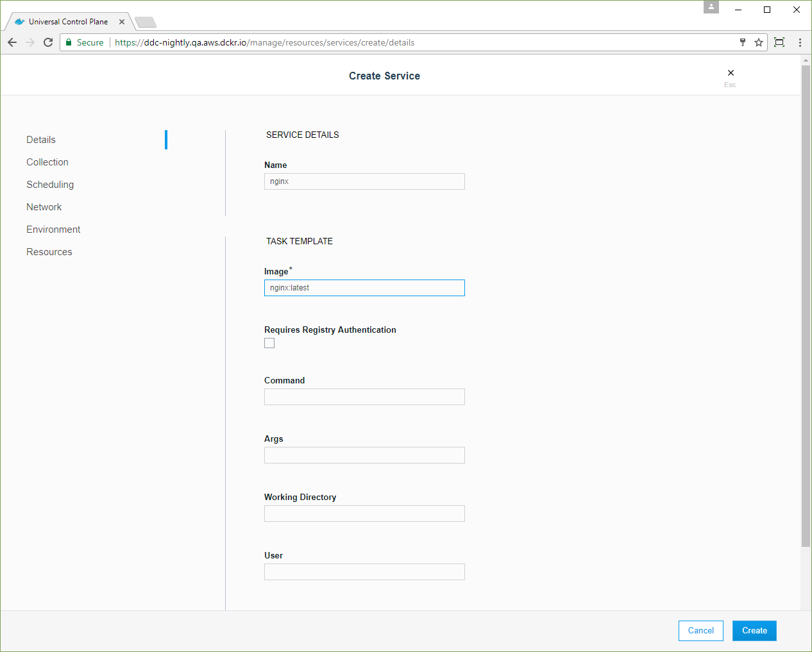This screenshot has height=652, width=812.
Task: Click the browser back arrow
Action: [12, 42]
